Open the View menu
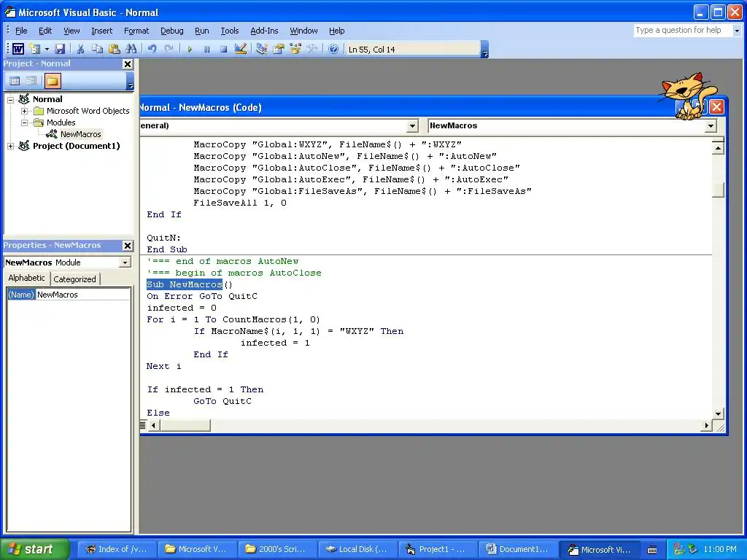Image resolution: width=747 pixels, height=560 pixels. (71, 31)
